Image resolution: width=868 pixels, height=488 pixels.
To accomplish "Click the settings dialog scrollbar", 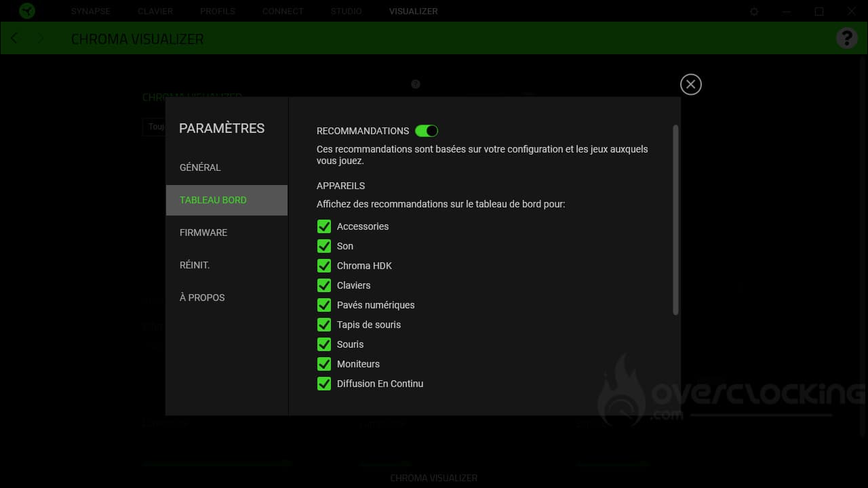I will pos(675,220).
